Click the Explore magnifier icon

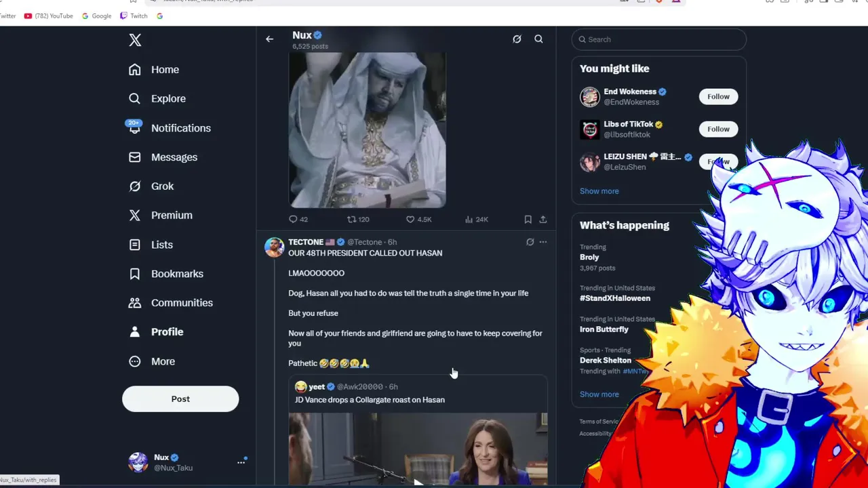(x=135, y=99)
